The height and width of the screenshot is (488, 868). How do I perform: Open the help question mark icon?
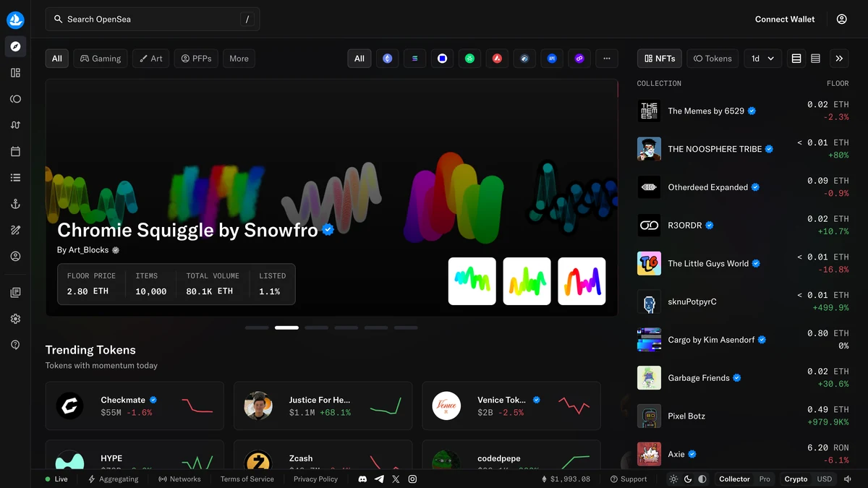coord(15,345)
